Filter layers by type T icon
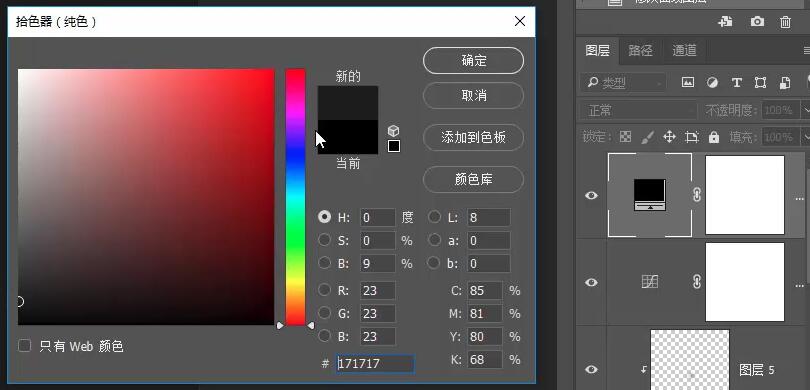The image size is (810, 390). pyautogui.click(x=737, y=82)
